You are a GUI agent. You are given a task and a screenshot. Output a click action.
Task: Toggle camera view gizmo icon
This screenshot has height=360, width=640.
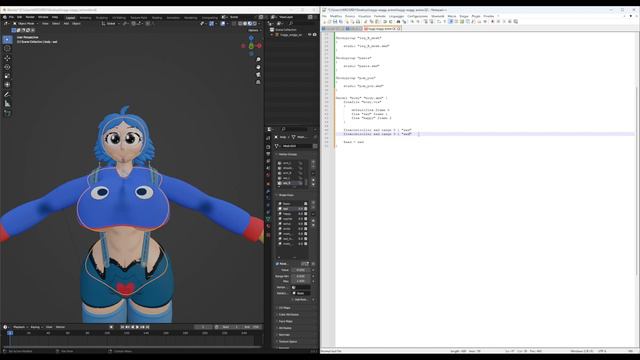coord(258,75)
